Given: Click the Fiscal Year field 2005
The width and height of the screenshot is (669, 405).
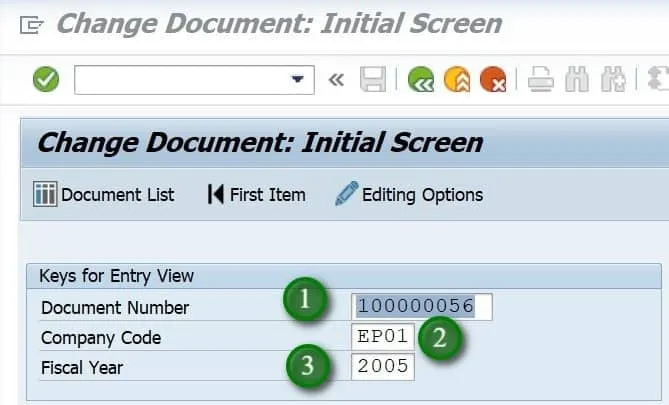Looking at the screenshot, I should [x=383, y=366].
